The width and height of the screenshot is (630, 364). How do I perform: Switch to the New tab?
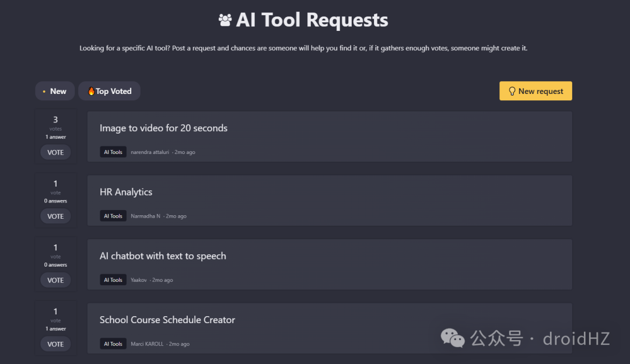(x=55, y=91)
